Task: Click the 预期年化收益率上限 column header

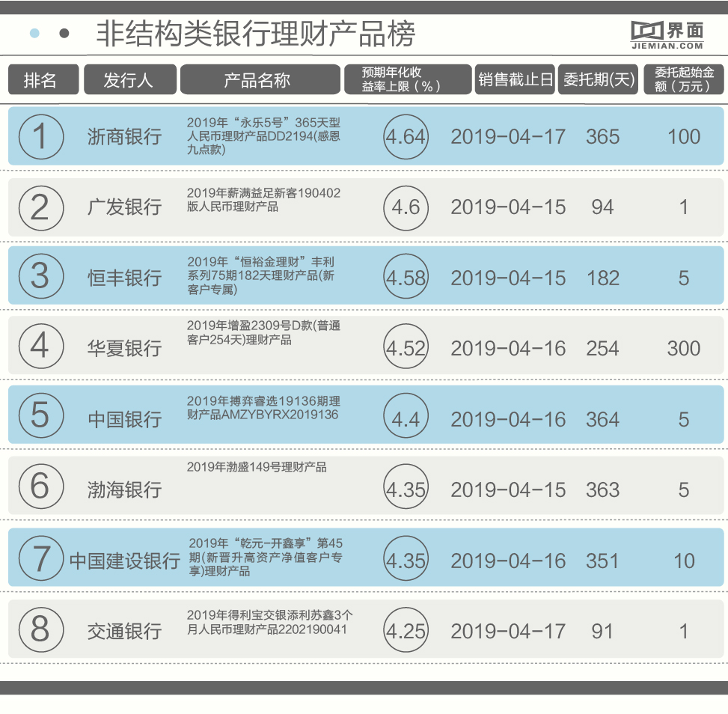Action: [x=408, y=79]
